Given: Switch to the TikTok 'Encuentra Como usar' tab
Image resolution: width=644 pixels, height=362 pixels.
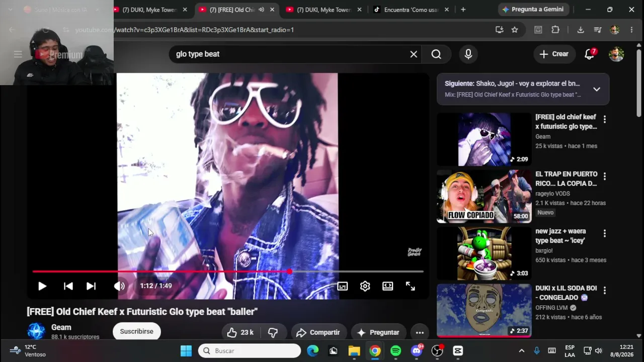Looking at the screenshot, I should click(x=412, y=10).
